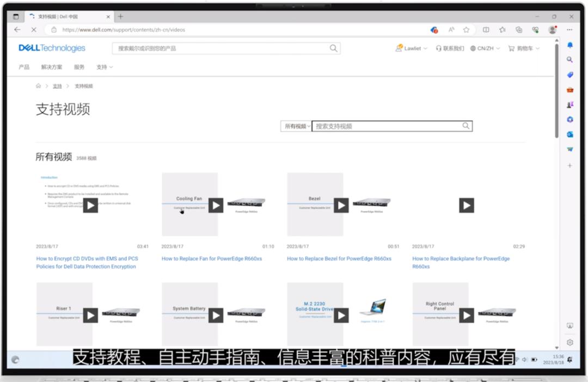Viewport: 588px width, 382px height.
Task: Click search icon in support video search box
Action: click(x=465, y=126)
